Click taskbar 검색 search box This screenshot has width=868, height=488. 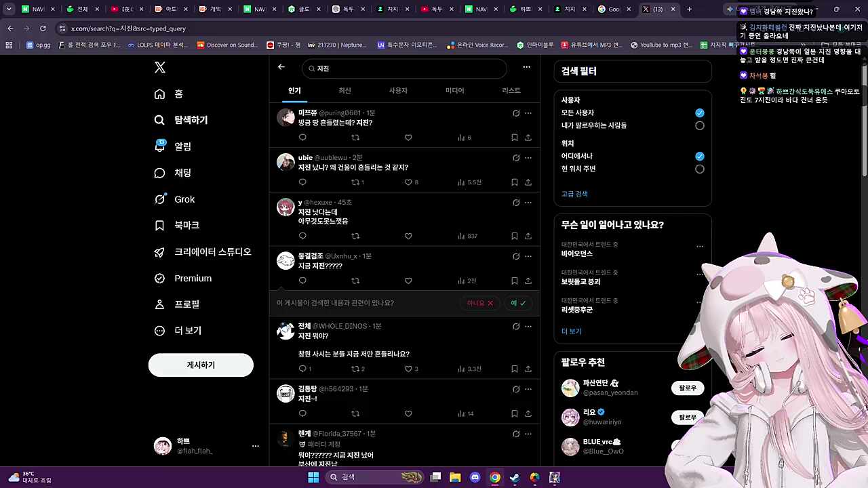pos(374,477)
